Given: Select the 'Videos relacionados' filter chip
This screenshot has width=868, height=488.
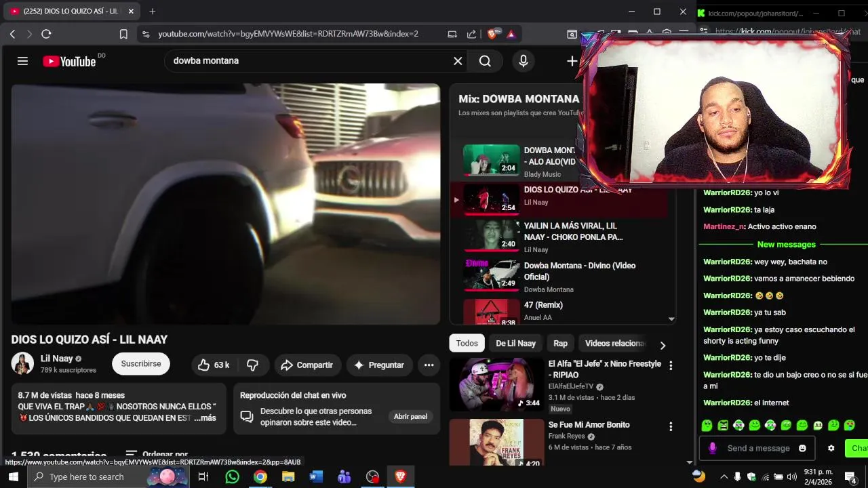Looking at the screenshot, I should coord(614,343).
